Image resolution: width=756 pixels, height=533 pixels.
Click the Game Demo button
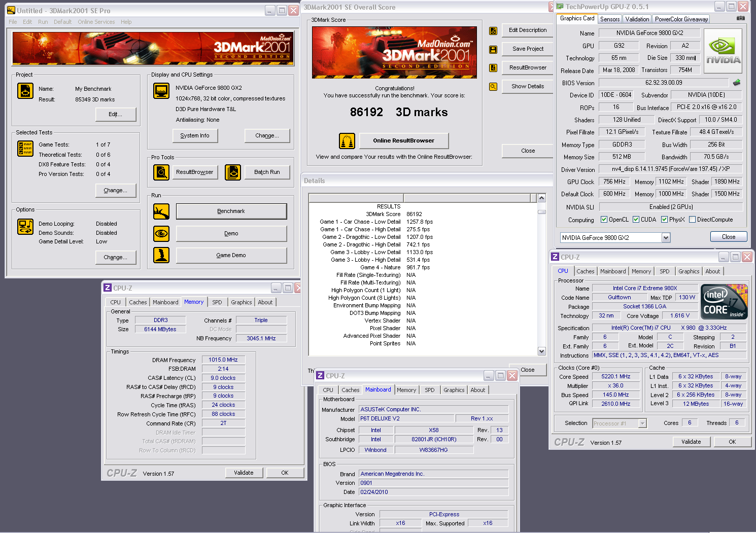[x=231, y=255]
